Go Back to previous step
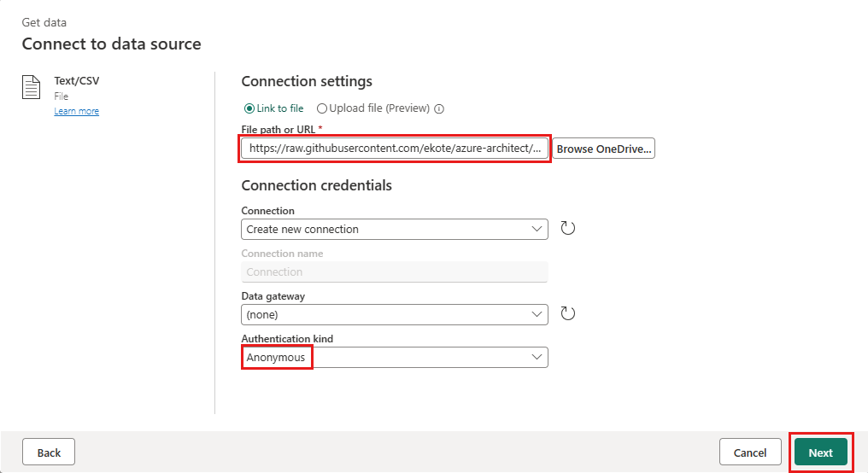Image resolution: width=868 pixels, height=473 pixels. point(49,452)
